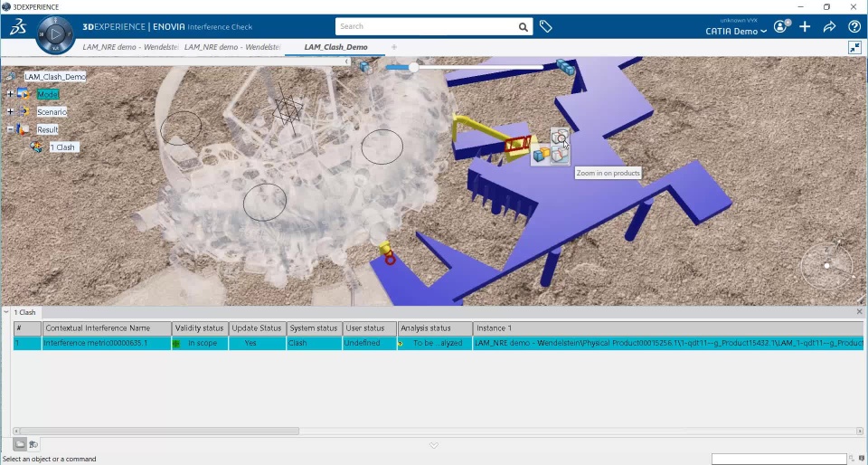The width and height of the screenshot is (868, 465).
Task: Select LAM_Clash_Demo root tree label
Action: (x=55, y=76)
